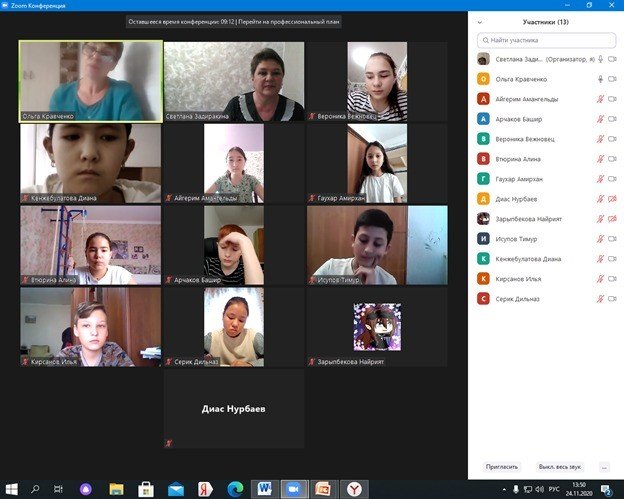Open Zoom app from Windows taskbar

coord(294,489)
